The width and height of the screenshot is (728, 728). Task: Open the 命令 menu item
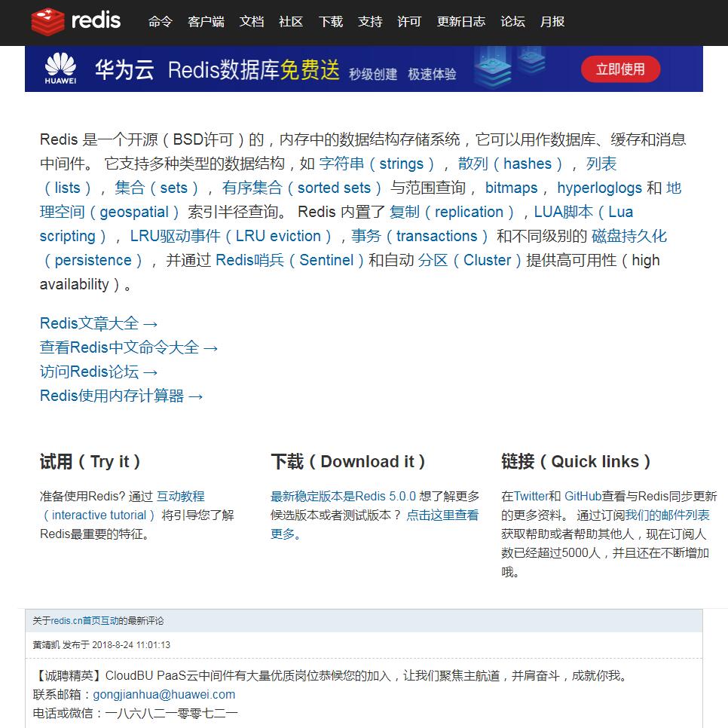tap(161, 21)
